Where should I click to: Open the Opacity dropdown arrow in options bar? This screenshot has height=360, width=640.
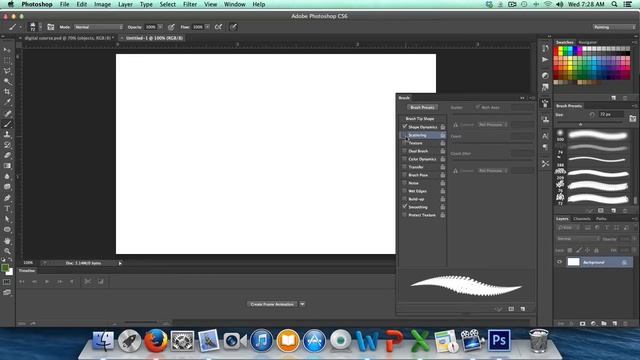tap(160, 27)
